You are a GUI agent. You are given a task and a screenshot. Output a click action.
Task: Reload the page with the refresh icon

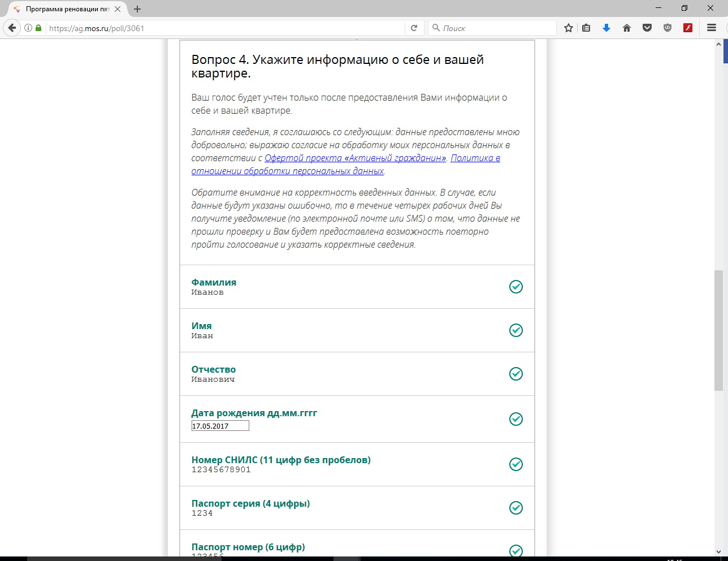(414, 28)
